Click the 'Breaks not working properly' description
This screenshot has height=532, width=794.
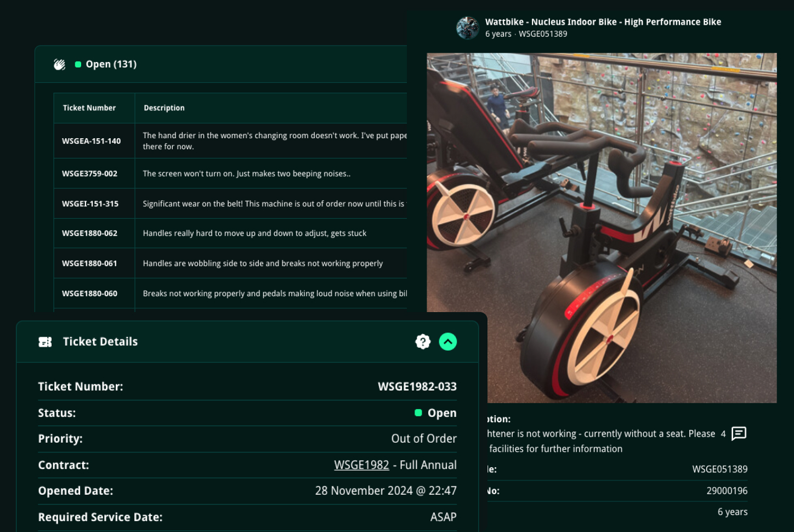[275, 293]
